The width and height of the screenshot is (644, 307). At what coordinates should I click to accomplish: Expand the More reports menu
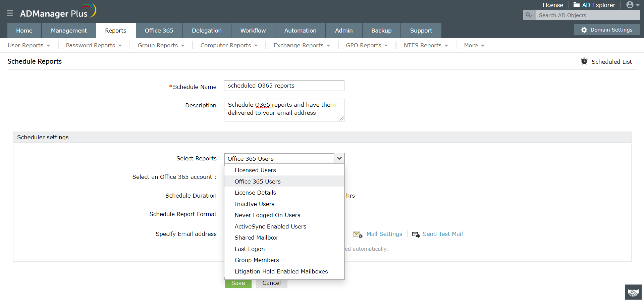[x=474, y=45]
